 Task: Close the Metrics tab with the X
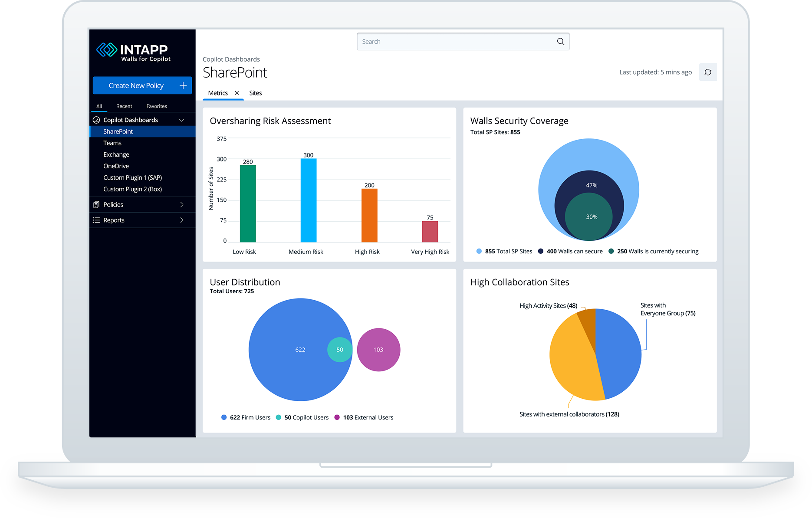click(237, 93)
